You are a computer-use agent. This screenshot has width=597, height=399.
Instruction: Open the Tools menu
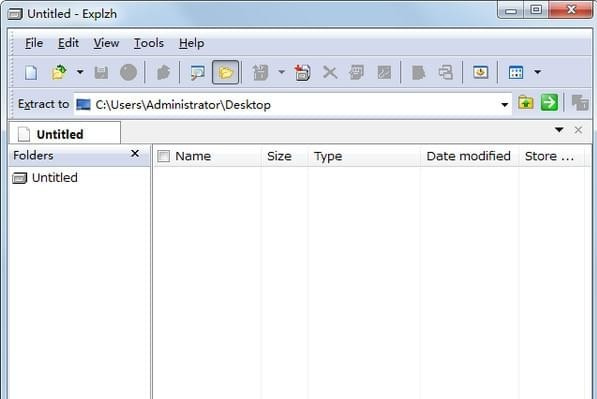[x=149, y=43]
